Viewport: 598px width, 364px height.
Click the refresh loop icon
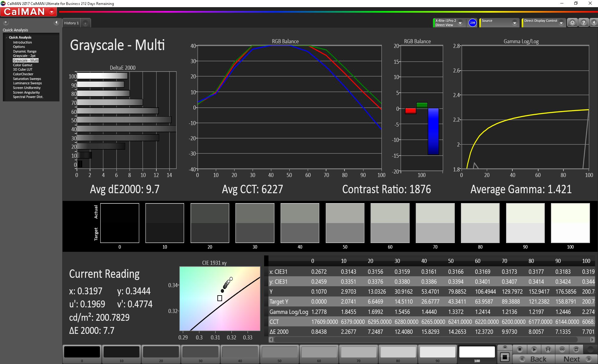[576, 349]
